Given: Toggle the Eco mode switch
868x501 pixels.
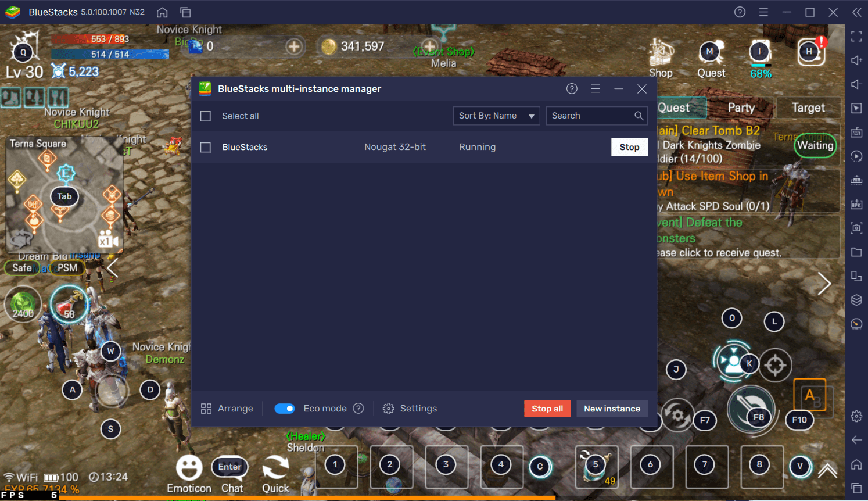Looking at the screenshot, I should 285,409.
